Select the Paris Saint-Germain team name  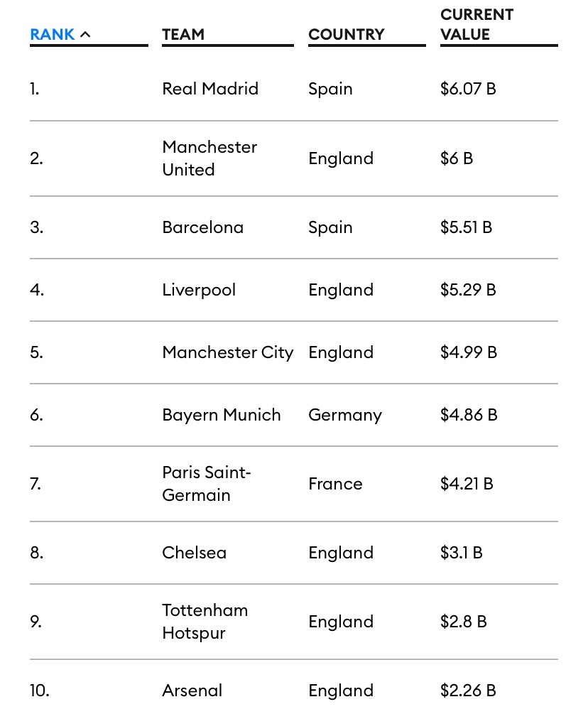[207, 484]
